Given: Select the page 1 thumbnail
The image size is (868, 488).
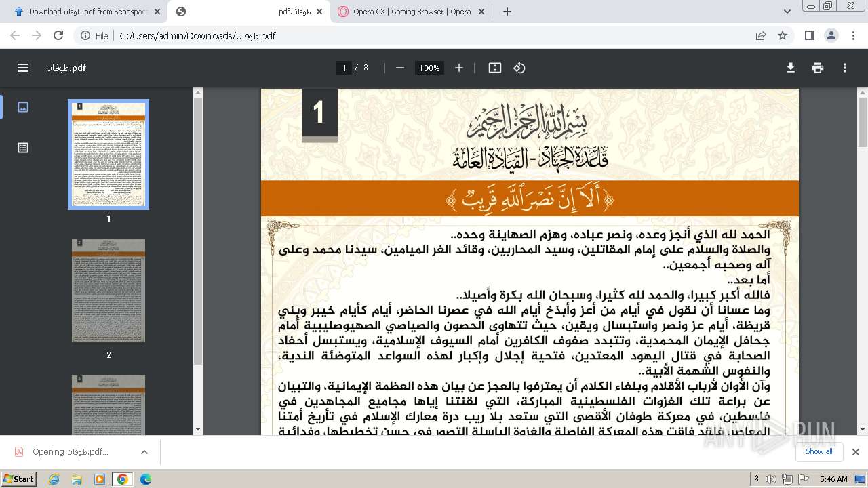Looking at the screenshot, I should pyautogui.click(x=108, y=155).
